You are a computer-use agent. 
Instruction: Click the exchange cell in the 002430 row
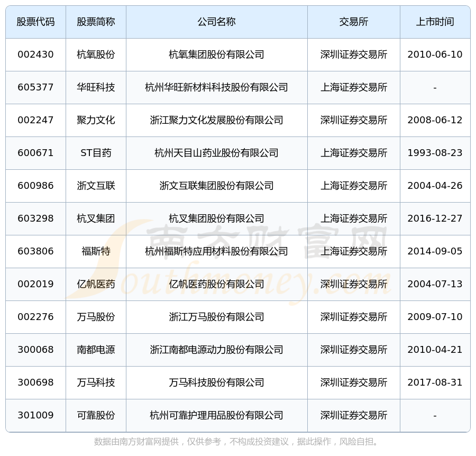click(x=354, y=54)
